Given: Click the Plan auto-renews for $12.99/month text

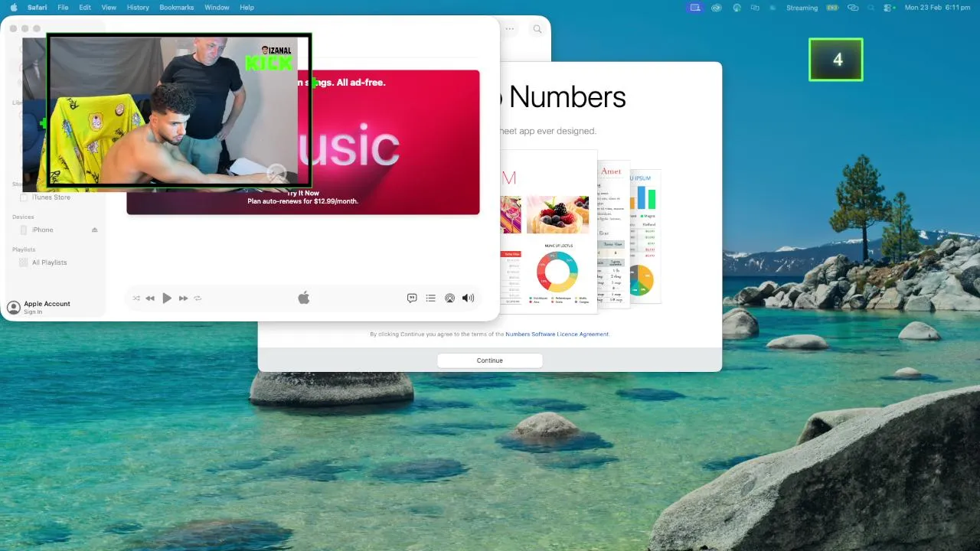Looking at the screenshot, I should 303,201.
